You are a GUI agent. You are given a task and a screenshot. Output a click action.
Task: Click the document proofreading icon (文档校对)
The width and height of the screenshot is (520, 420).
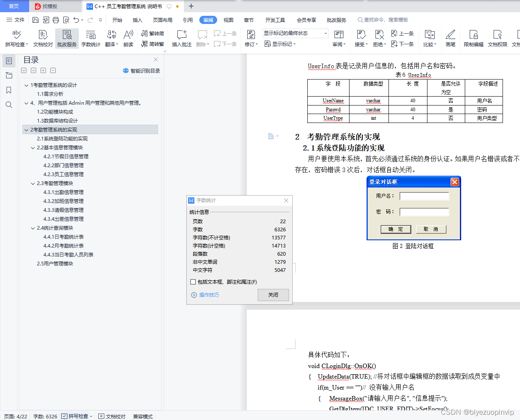point(43,38)
